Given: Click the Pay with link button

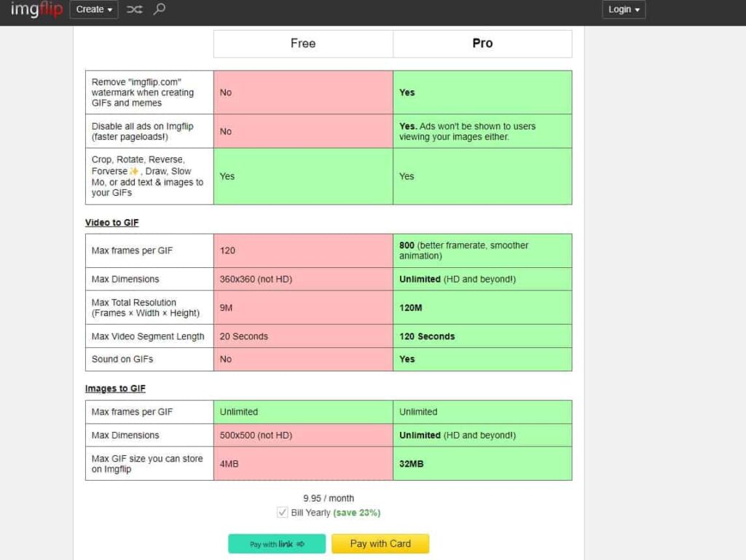Looking at the screenshot, I should tap(277, 544).
